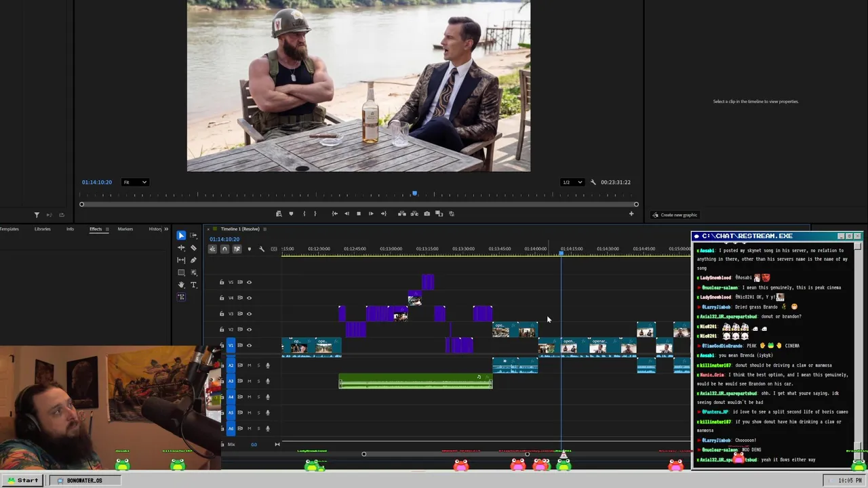Viewport: 868px width, 488px height.
Task: Target the A2 audio track label
Action: pyautogui.click(x=231, y=365)
